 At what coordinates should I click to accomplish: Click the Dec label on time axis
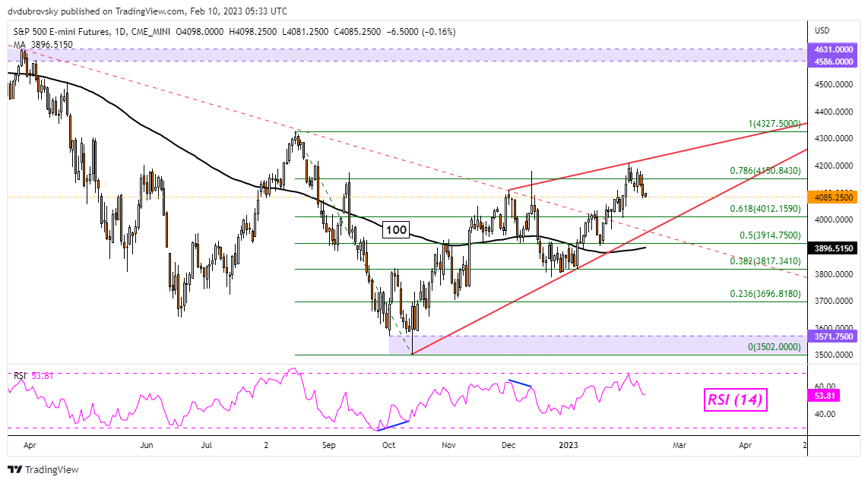click(508, 445)
